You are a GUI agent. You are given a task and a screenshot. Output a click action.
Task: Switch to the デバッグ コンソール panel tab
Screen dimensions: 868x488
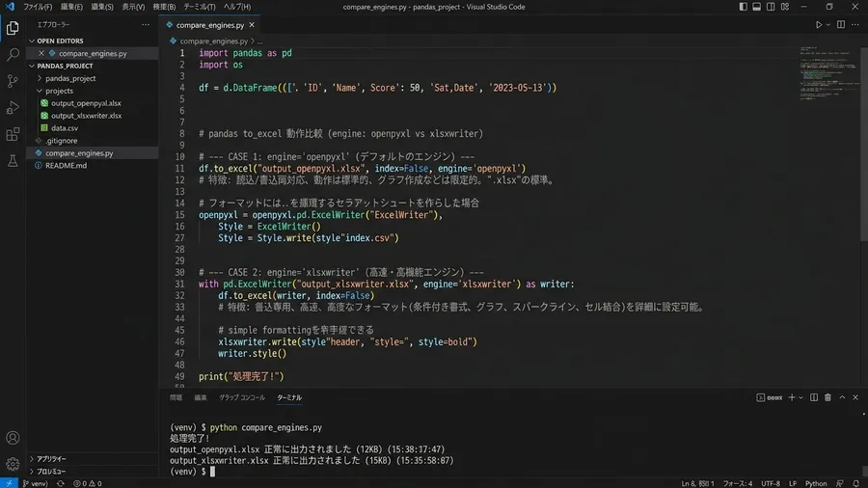[x=242, y=397]
